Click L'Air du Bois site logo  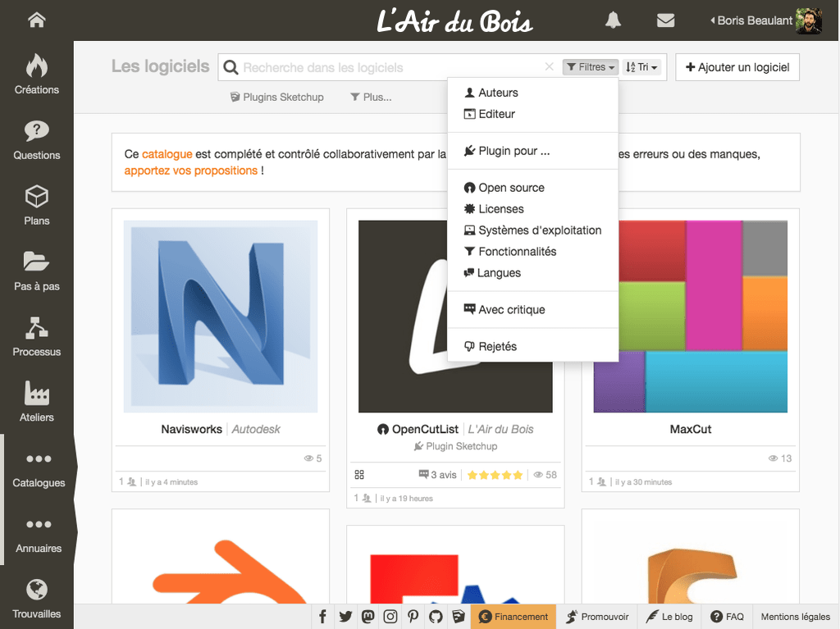pos(454,21)
